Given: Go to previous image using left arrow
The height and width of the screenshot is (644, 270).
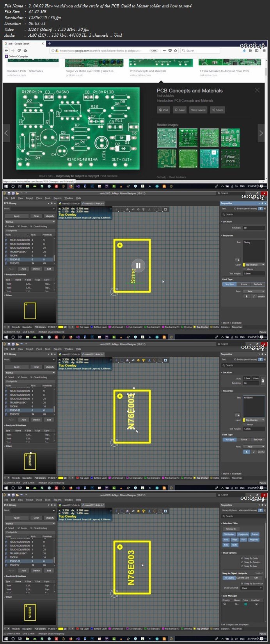Looking at the screenshot, I should [x=6, y=133].
